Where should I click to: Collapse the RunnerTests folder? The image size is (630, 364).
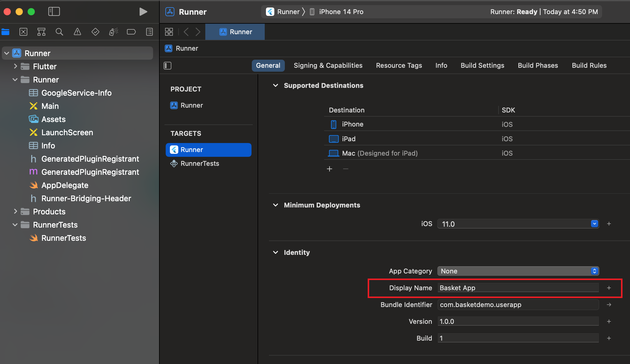point(15,225)
